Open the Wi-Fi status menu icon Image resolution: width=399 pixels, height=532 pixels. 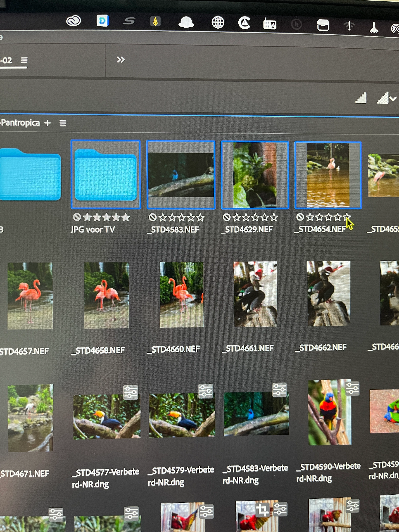[x=349, y=25]
